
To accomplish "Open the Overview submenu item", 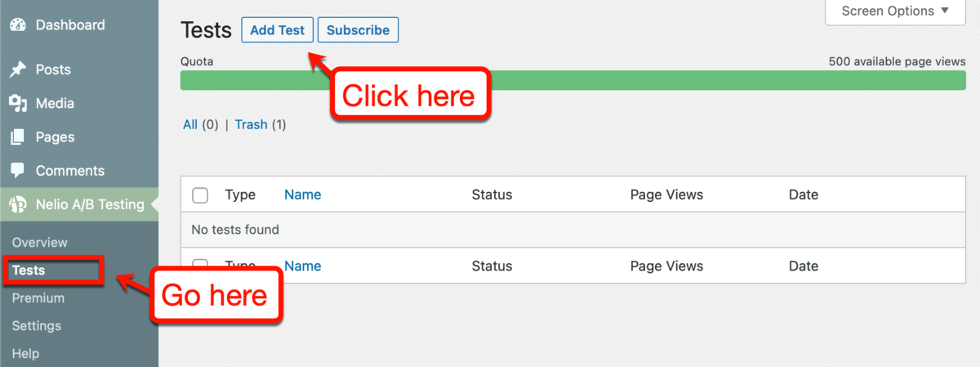I will pos(40,243).
